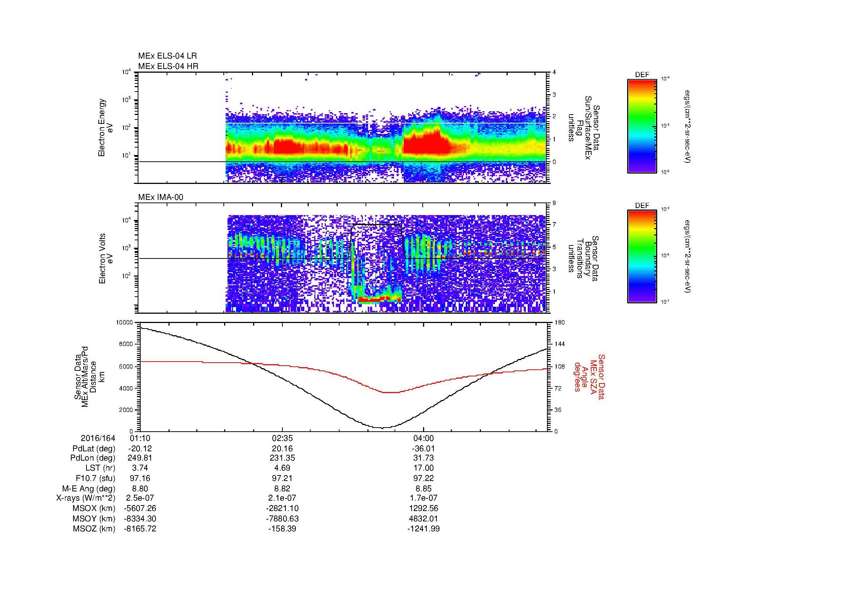Click the F10.7 value '97.21'

282,478
